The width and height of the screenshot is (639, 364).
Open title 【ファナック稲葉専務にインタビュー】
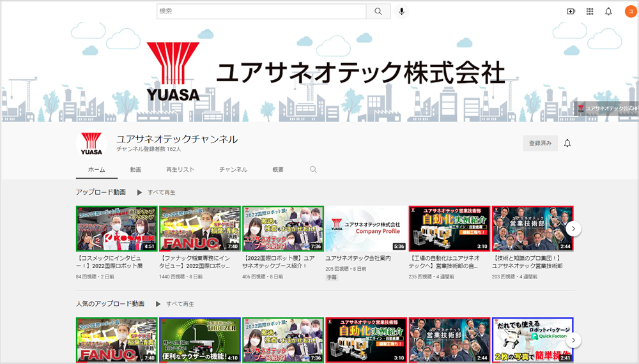pos(195,262)
